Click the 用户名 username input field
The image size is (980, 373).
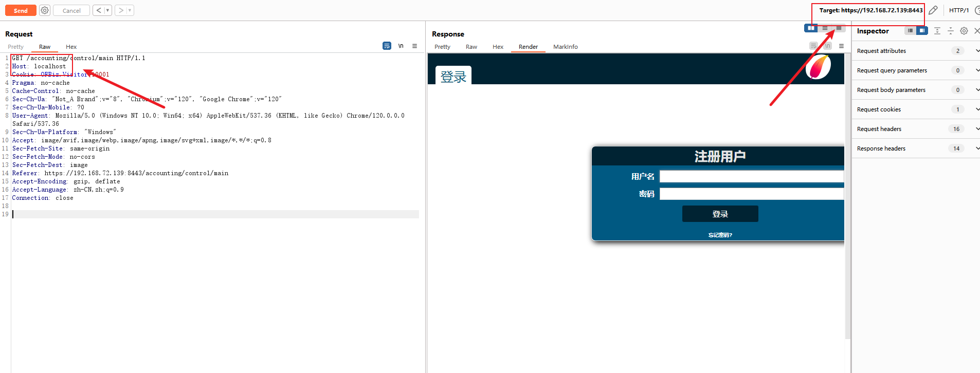(752, 176)
